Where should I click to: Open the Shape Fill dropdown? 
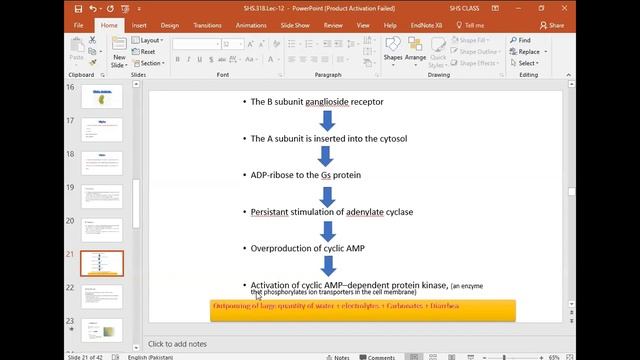470,40
